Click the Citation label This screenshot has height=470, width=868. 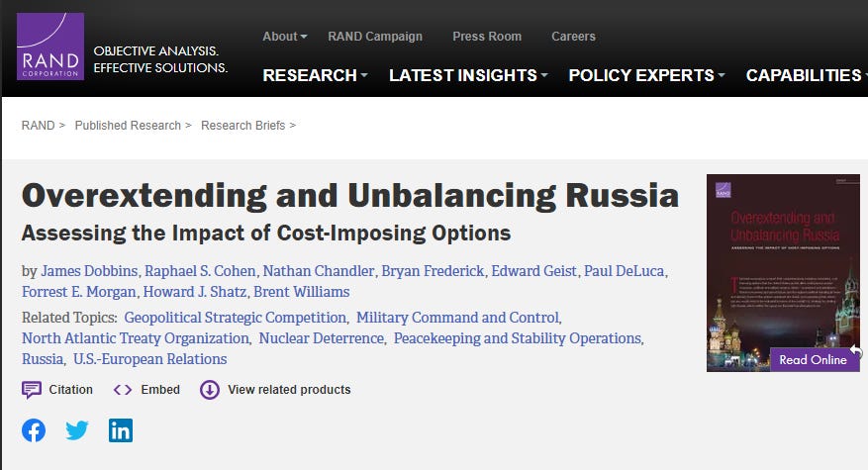tap(71, 390)
